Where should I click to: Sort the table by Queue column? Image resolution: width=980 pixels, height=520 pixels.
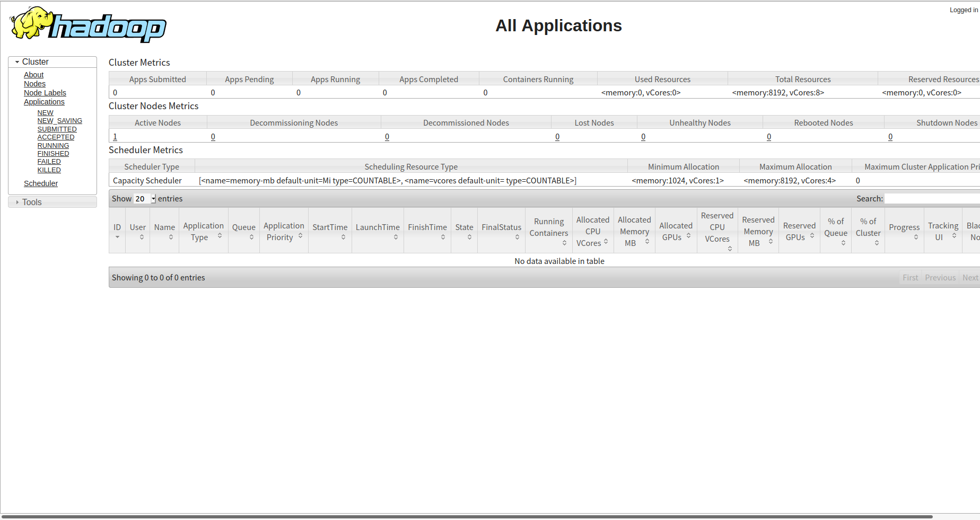244,230
